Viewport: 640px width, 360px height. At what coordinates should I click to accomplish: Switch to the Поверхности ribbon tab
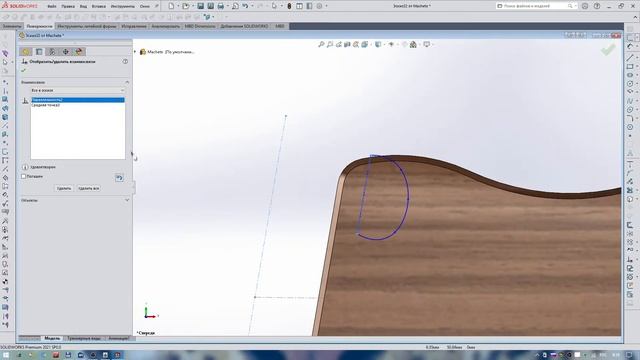[39, 26]
